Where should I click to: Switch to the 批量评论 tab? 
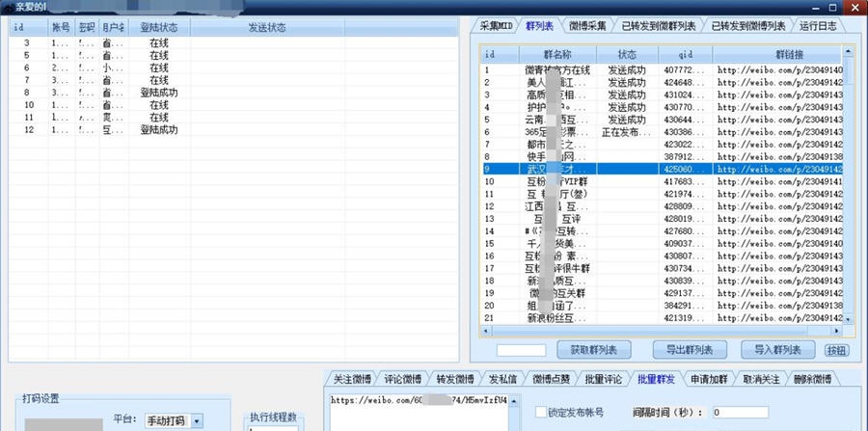(x=604, y=379)
